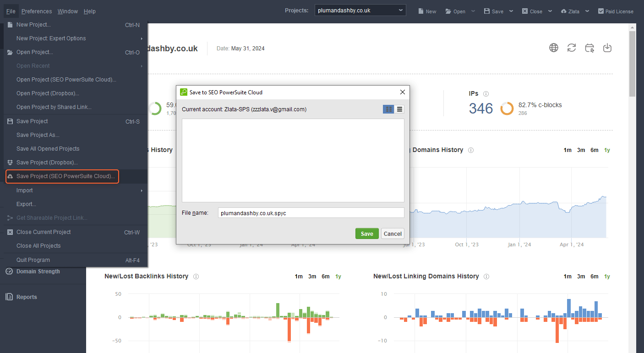Set Domains History chart to 1y
Image resolution: width=644 pixels, height=353 pixels.
(607, 150)
